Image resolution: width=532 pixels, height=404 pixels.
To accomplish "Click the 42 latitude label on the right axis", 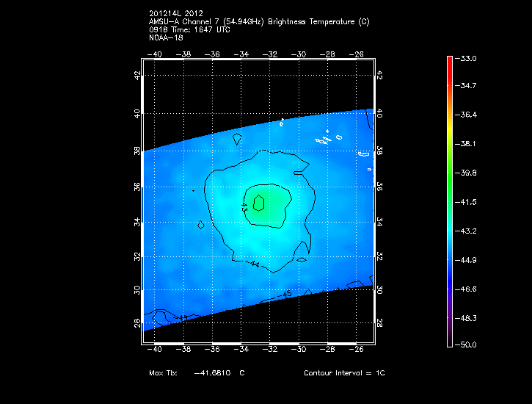I will pyautogui.click(x=379, y=76).
